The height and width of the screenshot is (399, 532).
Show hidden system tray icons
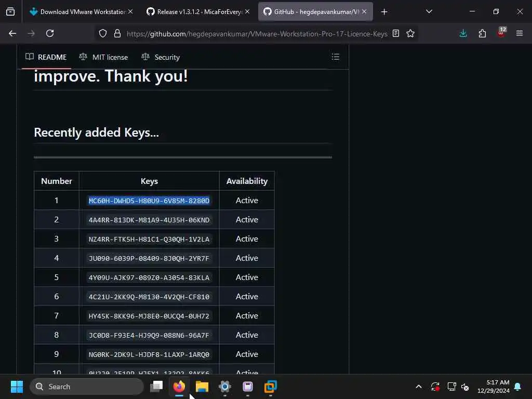pyautogui.click(x=419, y=387)
